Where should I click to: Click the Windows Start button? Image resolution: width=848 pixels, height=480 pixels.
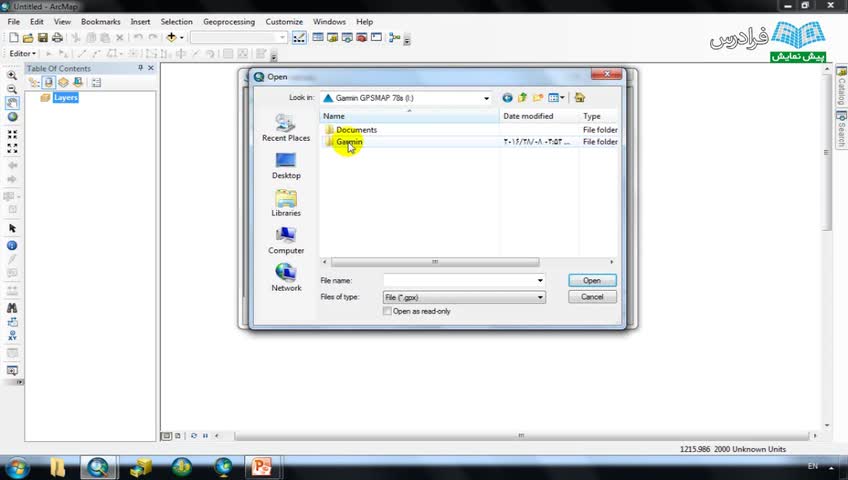coord(17,467)
